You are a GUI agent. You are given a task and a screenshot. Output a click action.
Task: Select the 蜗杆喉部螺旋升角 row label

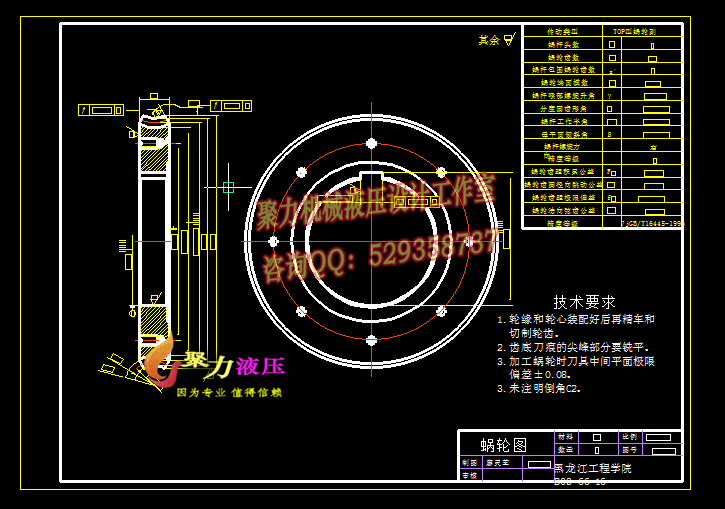pos(563,96)
